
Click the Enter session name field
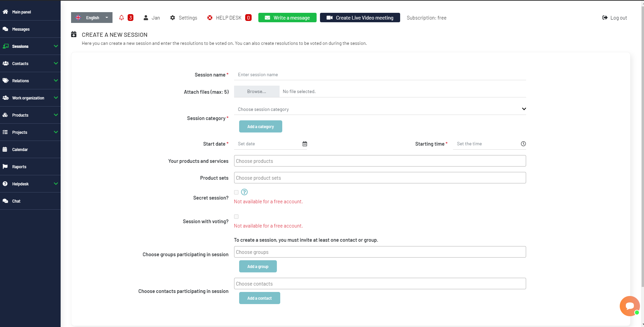(x=337, y=75)
